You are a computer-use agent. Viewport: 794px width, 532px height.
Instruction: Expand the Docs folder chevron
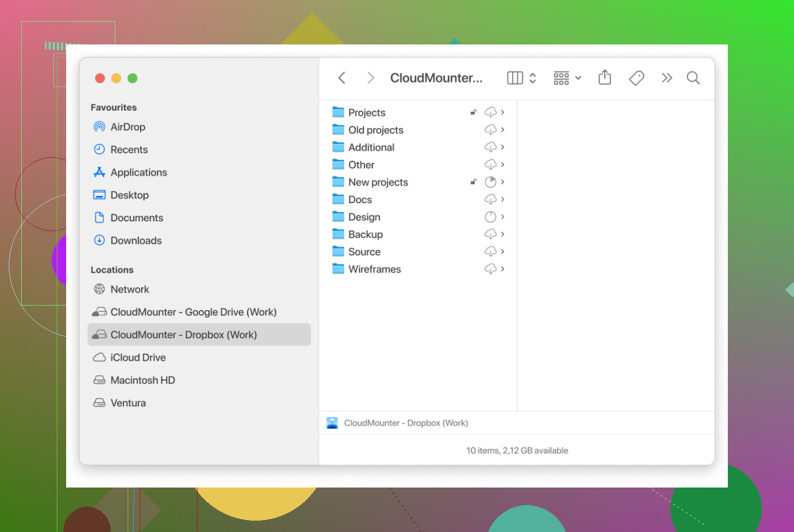502,200
